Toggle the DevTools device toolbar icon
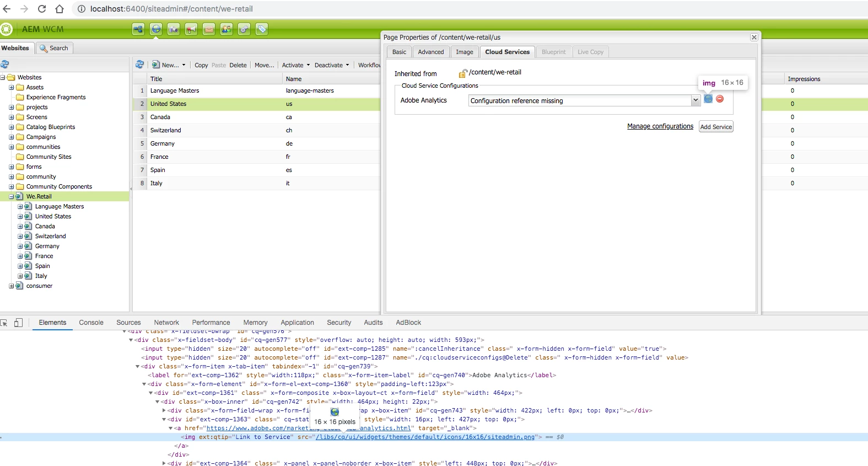The width and height of the screenshot is (868, 466). [x=18, y=323]
